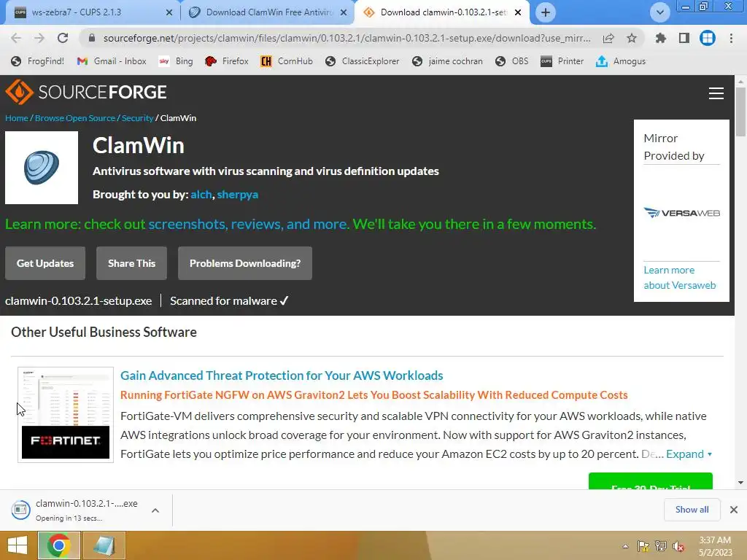This screenshot has height=560, width=747.
Task: Click the address bar URL field
Action: (347, 38)
